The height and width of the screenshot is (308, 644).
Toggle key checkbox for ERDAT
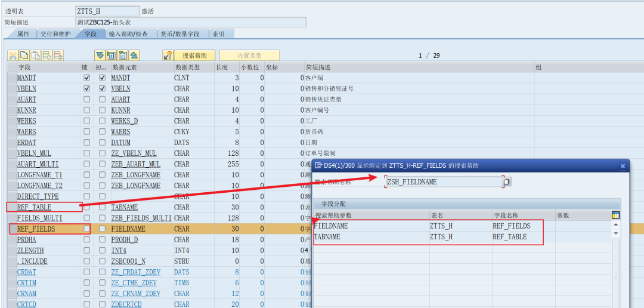point(86,142)
